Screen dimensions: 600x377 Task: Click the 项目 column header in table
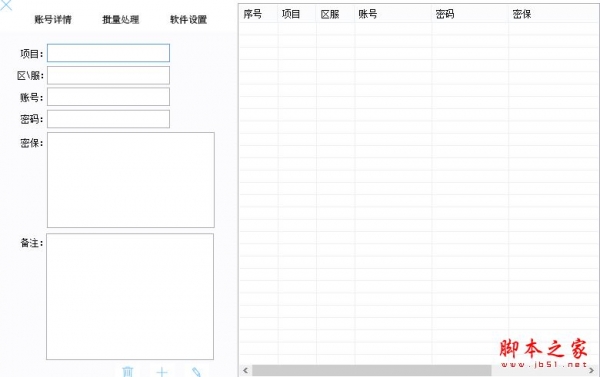point(297,14)
